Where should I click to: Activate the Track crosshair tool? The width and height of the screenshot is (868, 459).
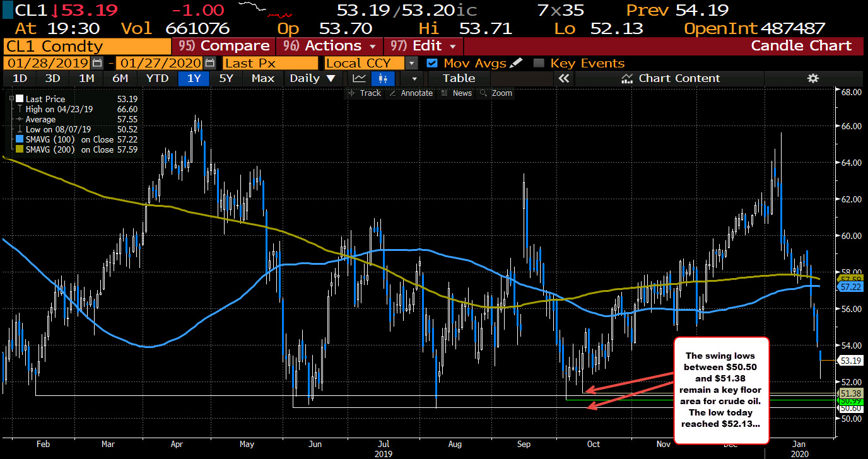pyautogui.click(x=365, y=93)
